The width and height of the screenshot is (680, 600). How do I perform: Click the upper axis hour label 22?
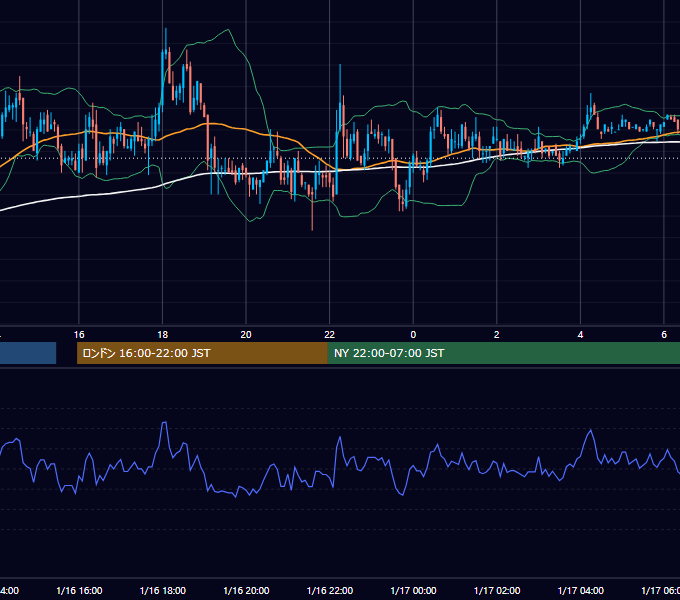(330, 335)
